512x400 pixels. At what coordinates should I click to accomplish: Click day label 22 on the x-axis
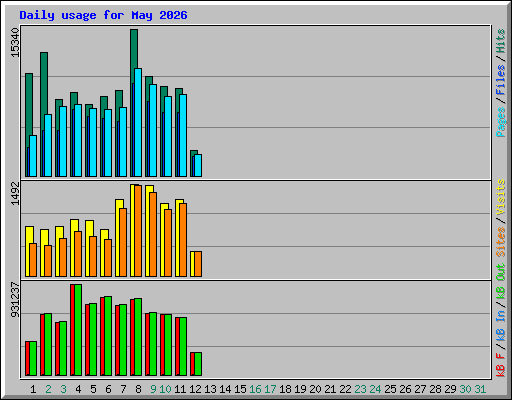[345, 389]
